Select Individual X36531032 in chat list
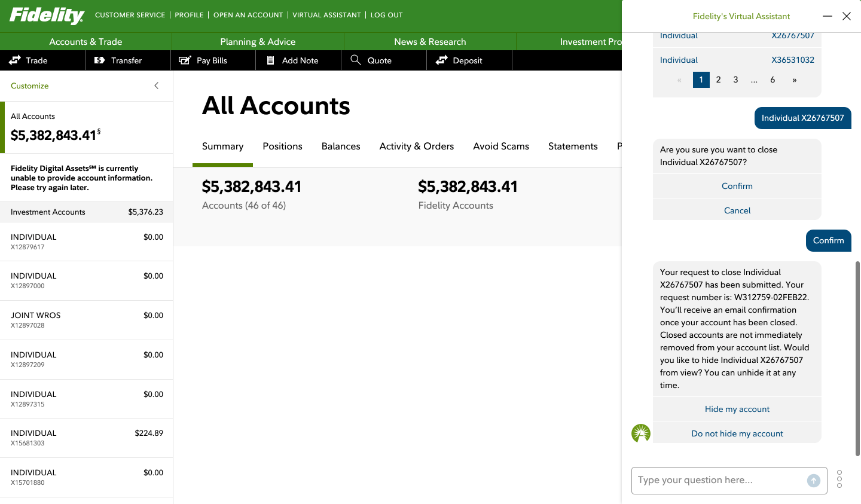The image size is (861, 504). coord(737,60)
